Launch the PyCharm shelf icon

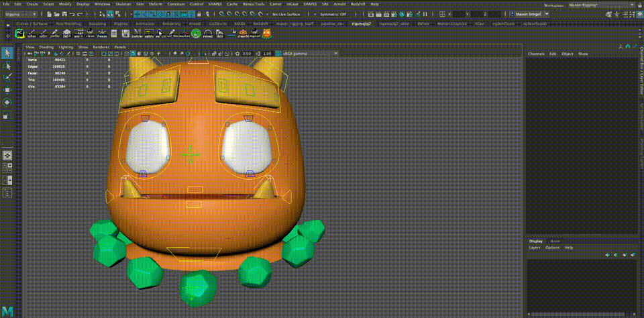[x=19, y=34]
